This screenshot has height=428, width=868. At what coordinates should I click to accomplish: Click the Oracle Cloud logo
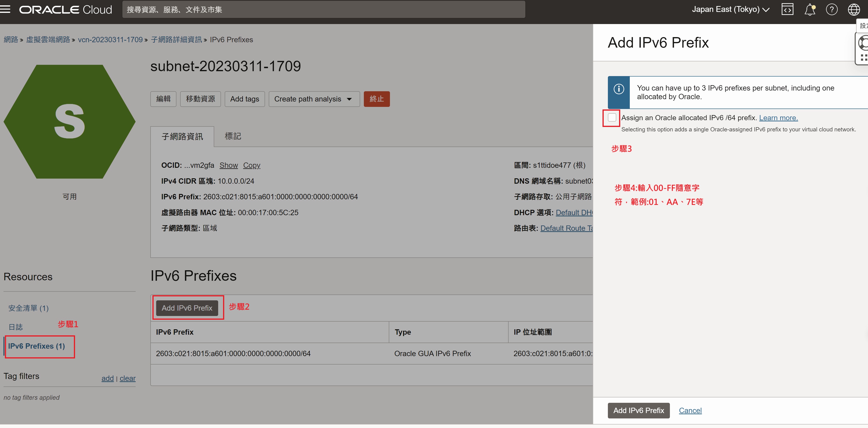pyautogui.click(x=66, y=9)
